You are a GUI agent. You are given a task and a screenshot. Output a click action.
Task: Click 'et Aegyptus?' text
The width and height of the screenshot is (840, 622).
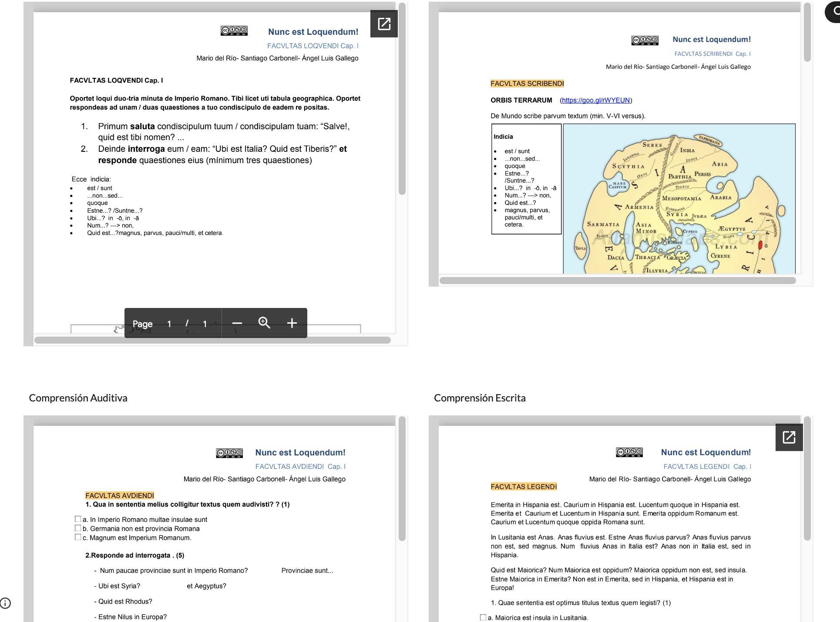click(207, 586)
